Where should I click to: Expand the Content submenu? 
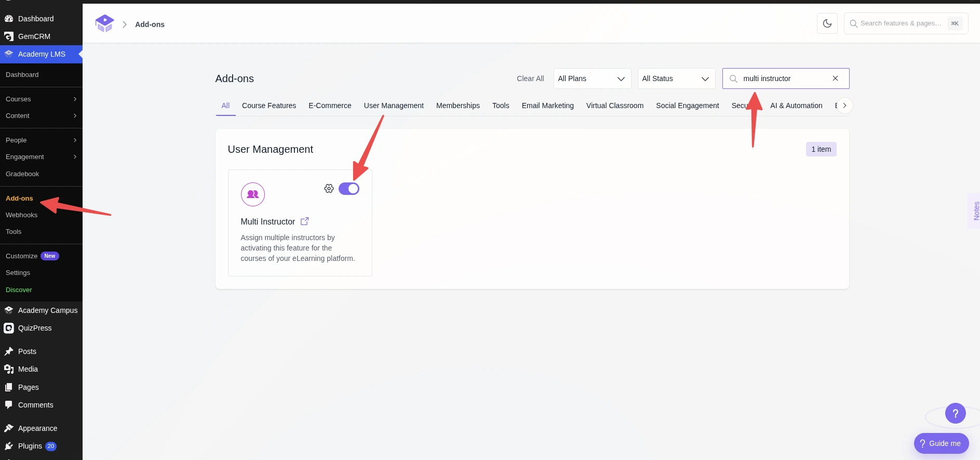(41, 116)
